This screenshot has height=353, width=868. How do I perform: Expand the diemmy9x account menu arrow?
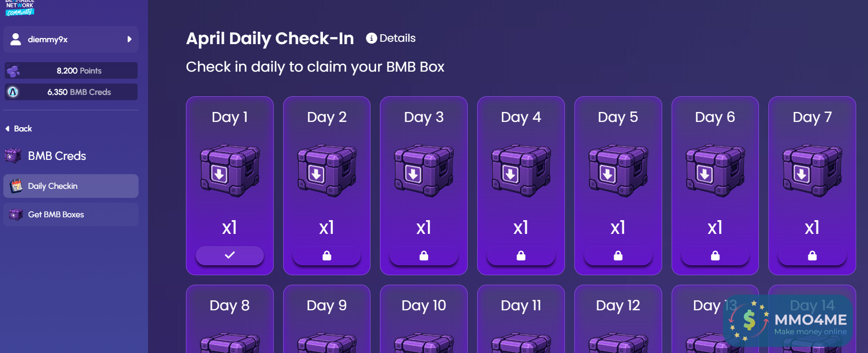click(129, 39)
